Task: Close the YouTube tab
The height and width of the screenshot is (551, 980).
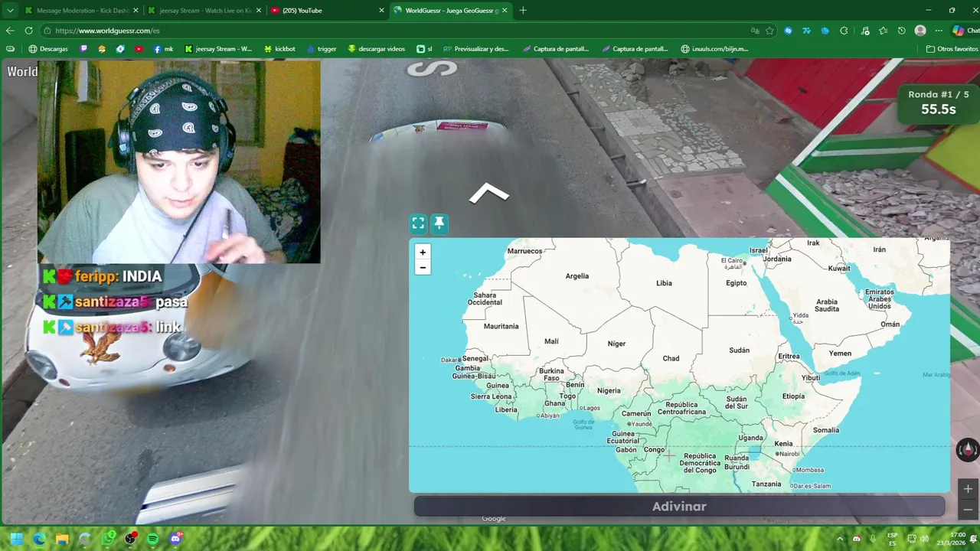Action: tap(381, 11)
